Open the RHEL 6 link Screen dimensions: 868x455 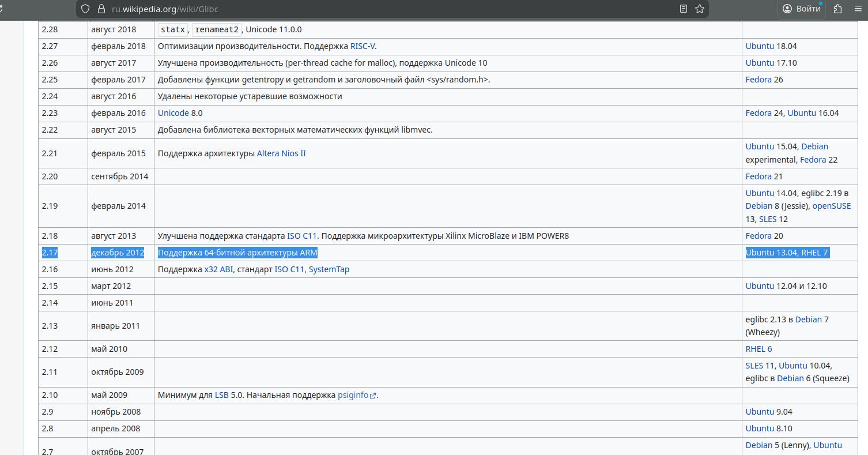(x=758, y=349)
